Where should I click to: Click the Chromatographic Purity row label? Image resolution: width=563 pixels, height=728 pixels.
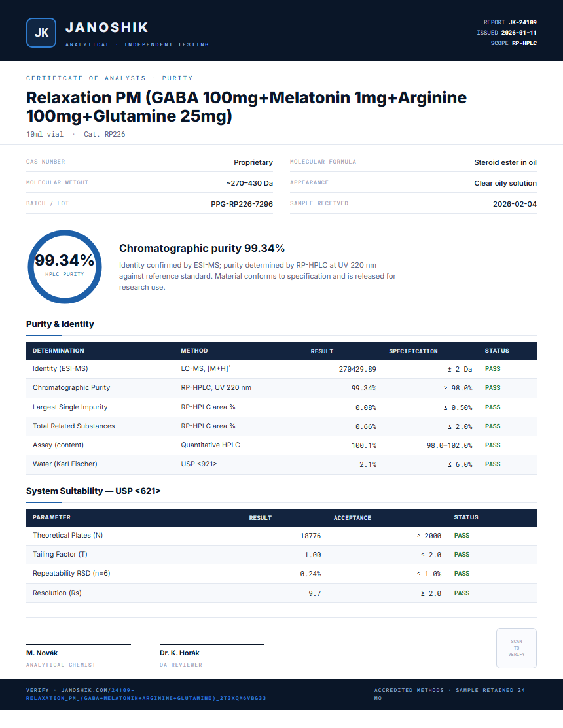[x=71, y=388]
